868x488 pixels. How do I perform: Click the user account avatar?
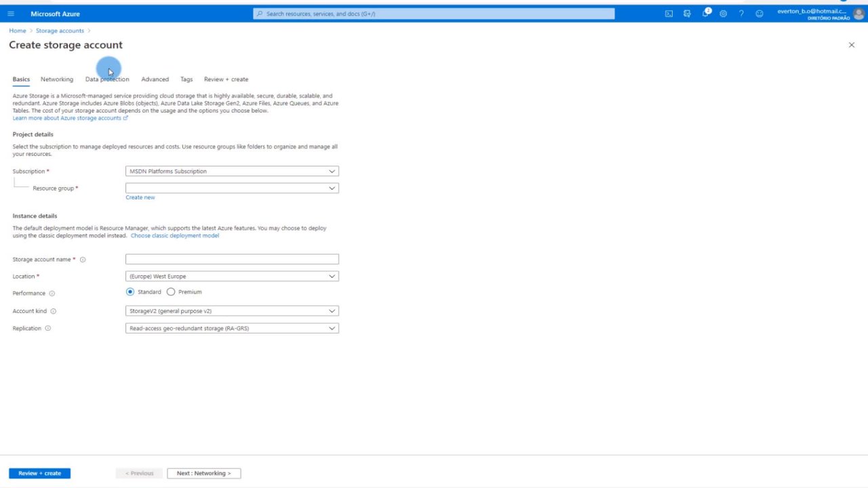pyautogui.click(x=859, y=14)
